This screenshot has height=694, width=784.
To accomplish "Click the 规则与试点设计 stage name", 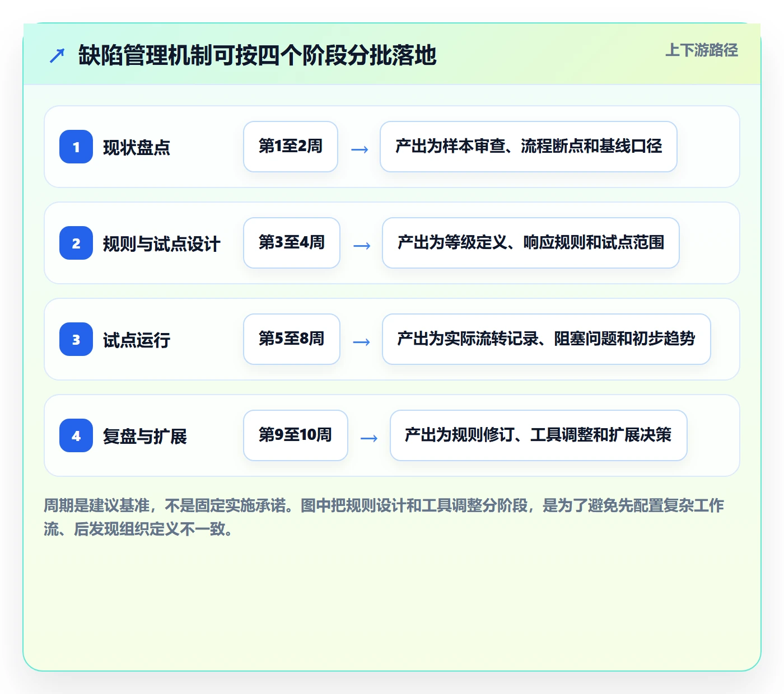I will tap(162, 243).
